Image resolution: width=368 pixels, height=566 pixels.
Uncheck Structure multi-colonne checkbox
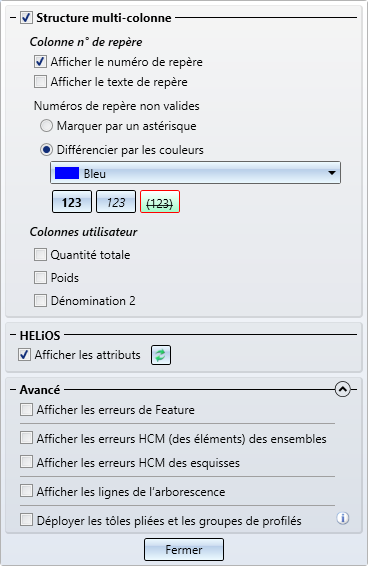pos(26,18)
